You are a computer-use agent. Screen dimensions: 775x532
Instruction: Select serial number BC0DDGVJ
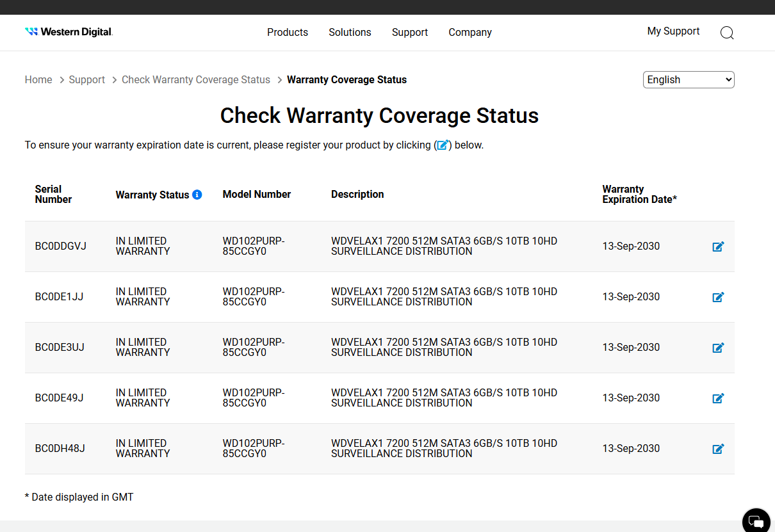[61, 246]
